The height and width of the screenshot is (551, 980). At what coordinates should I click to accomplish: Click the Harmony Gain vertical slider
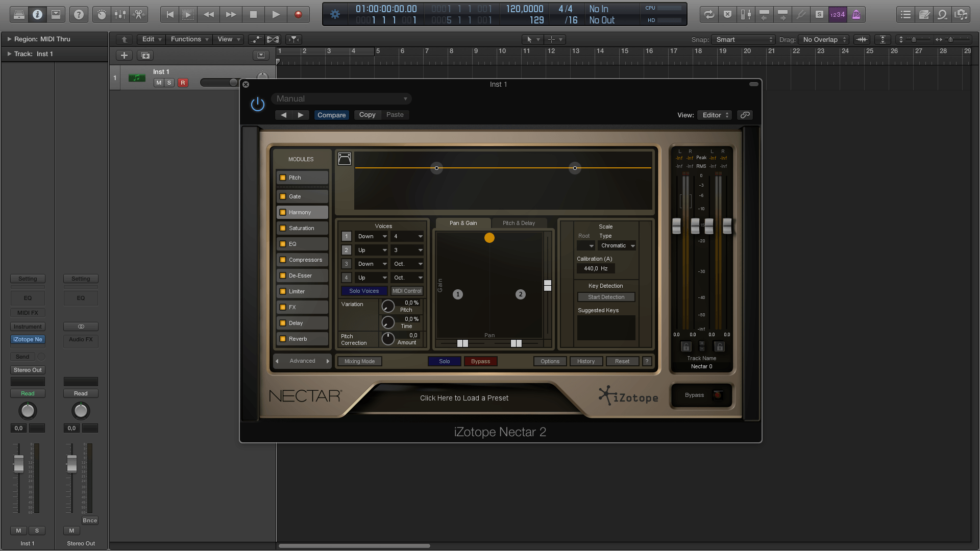click(x=548, y=285)
